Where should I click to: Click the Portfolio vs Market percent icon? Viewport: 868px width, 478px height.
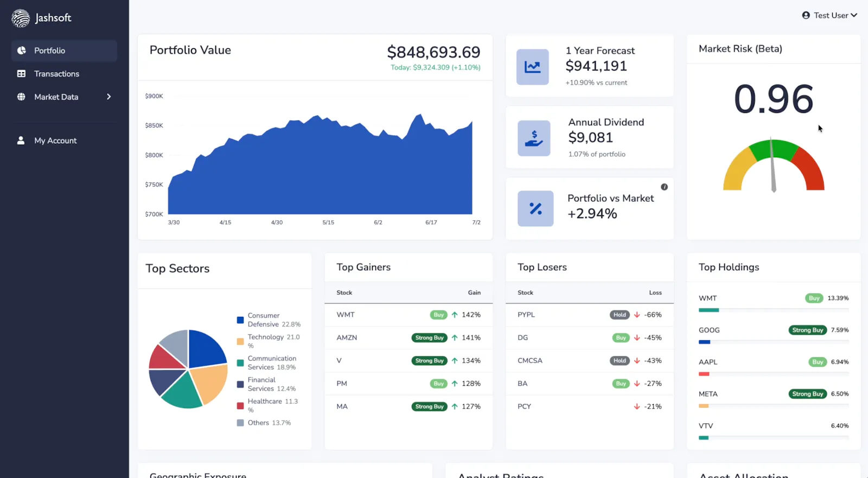click(x=535, y=208)
